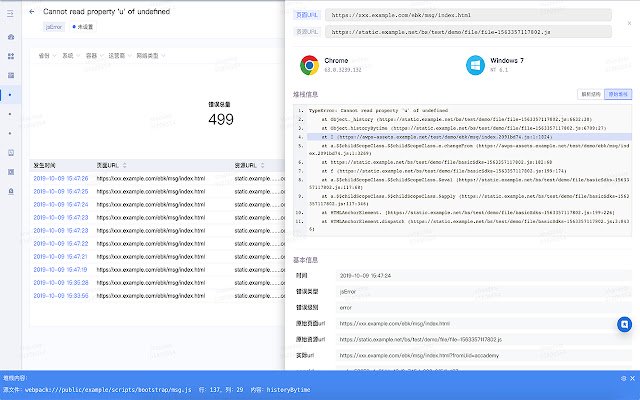
Task: Open the dashboard icon in the sidebar
Action: pyautogui.click(x=11, y=37)
